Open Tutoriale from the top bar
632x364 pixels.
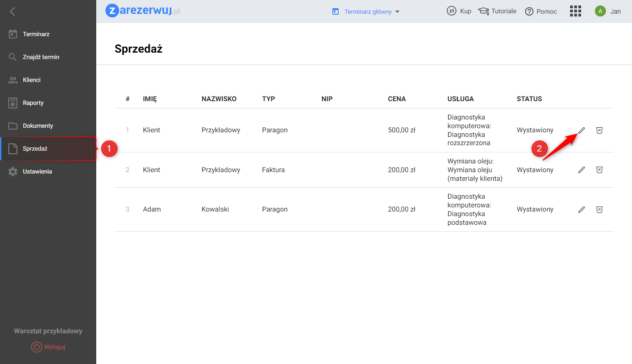pyautogui.click(x=497, y=11)
